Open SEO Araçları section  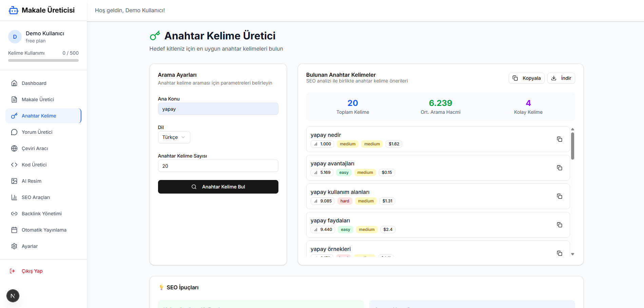tap(43, 197)
